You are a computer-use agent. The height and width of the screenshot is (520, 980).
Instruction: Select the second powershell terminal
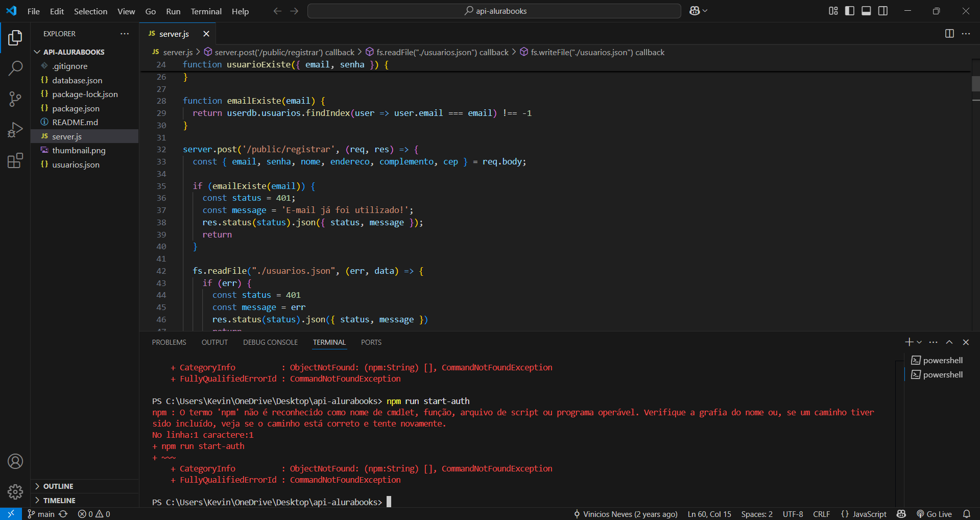point(938,374)
